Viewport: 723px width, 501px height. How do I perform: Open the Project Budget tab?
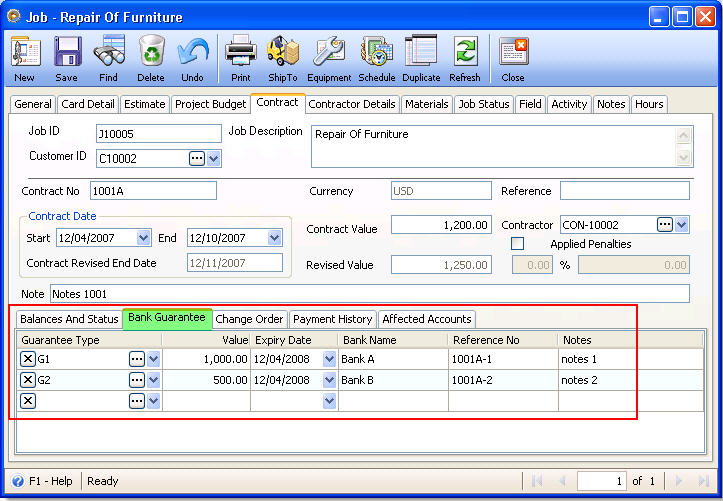(x=211, y=104)
